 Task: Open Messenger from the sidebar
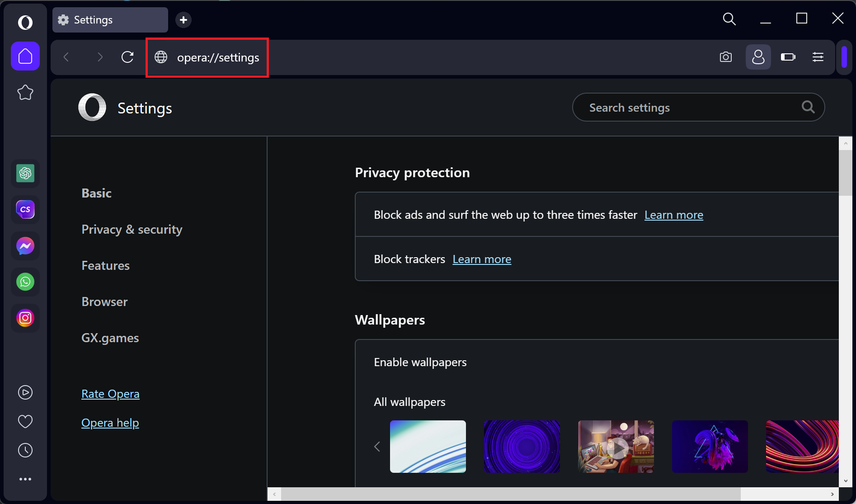(25, 246)
